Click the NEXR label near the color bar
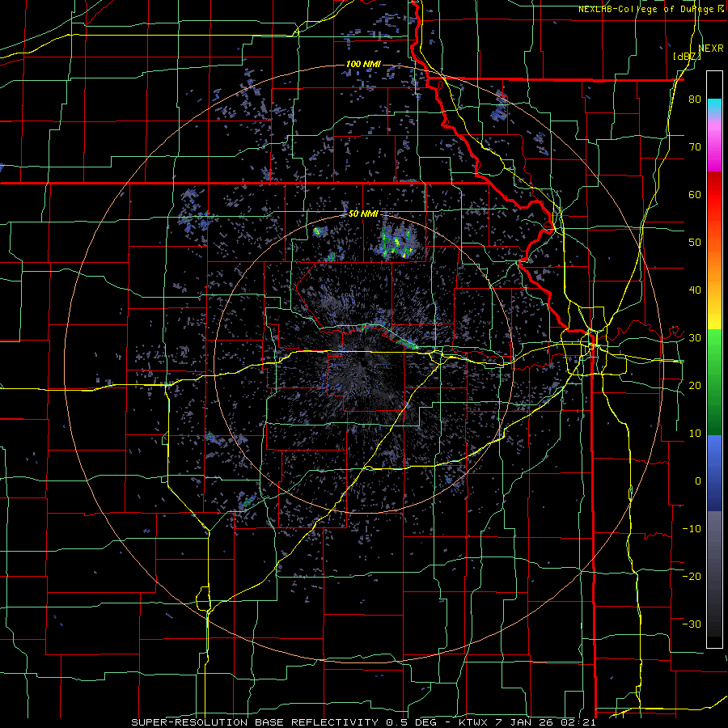Image resolution: width=728 pixels, height=728 pixels. (711, 49)
